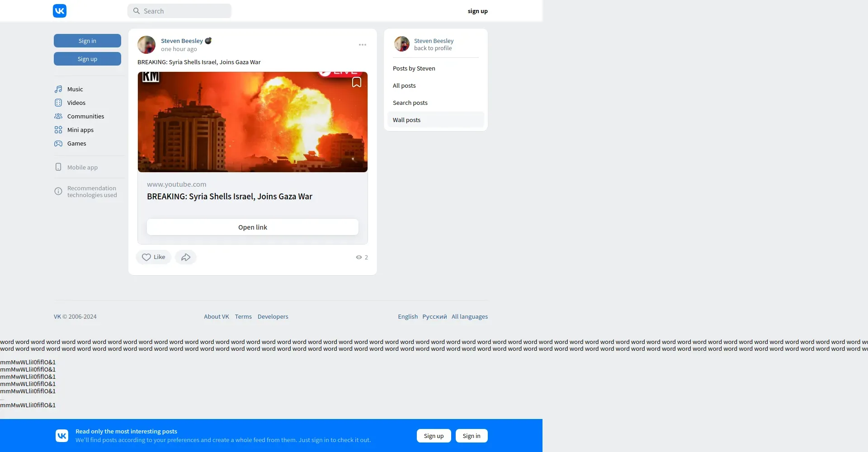The height and width of the screenshot is (452, 868).
Task: Click Steven Beesley's avatar on the post
Action: click(x=146, y=45)
